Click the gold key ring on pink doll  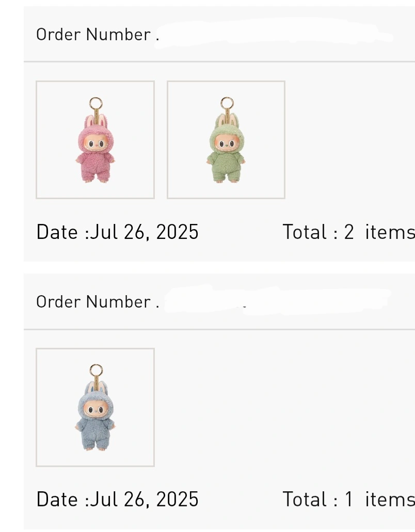point(95,103)
